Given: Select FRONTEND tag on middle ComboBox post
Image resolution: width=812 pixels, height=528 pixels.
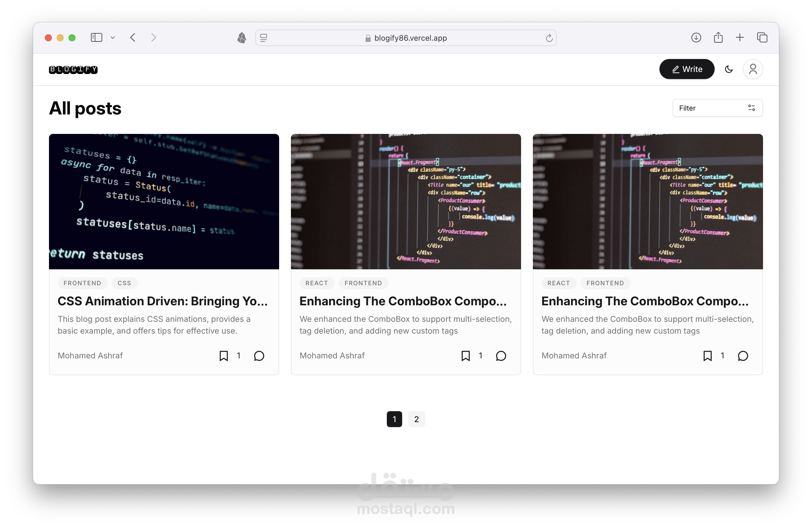Looking at the screenshot, I should pos(363,283).
